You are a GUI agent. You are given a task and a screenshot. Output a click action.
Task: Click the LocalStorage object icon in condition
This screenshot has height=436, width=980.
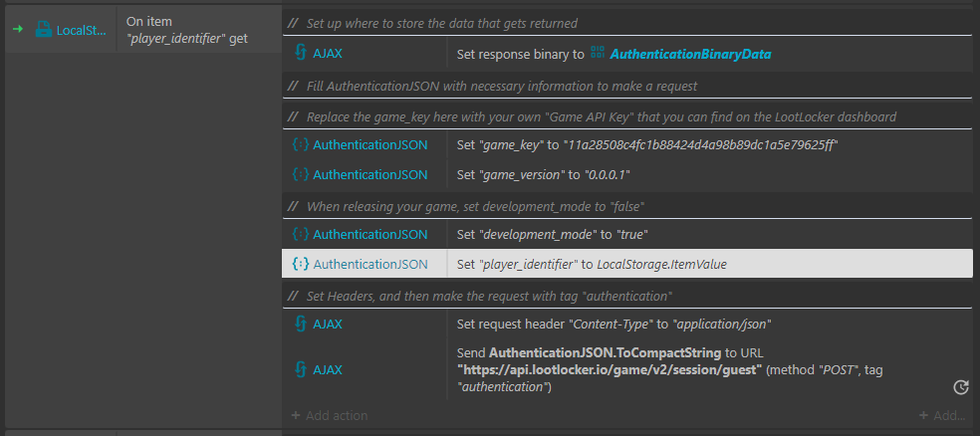tap(43, 29)
